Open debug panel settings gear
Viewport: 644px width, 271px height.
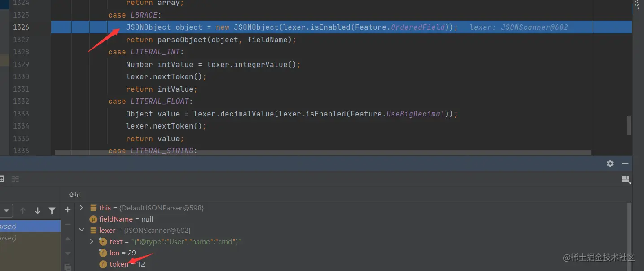point(610,164)
